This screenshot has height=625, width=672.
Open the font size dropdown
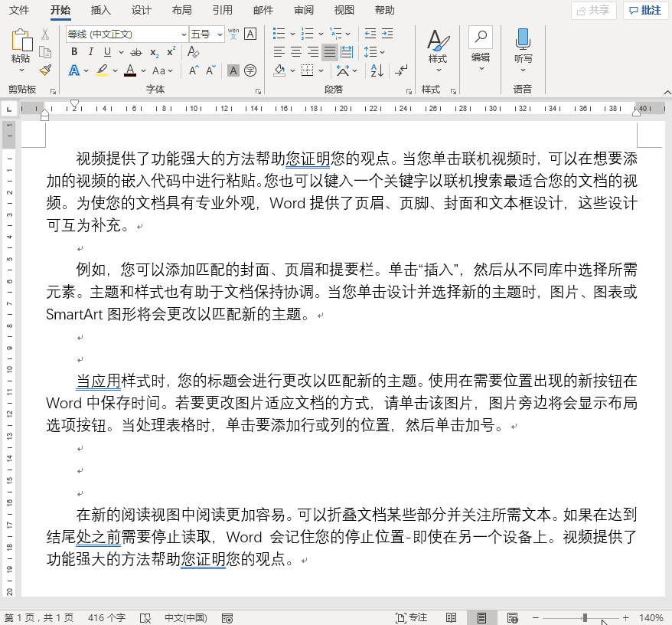(x=220, y=34)
